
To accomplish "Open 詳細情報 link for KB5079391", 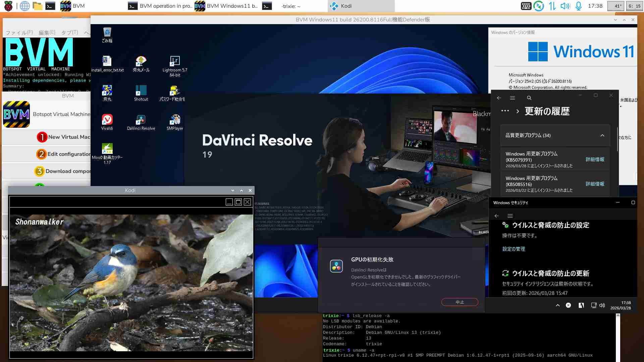I will pyautogui.click(x=595, y=160).
